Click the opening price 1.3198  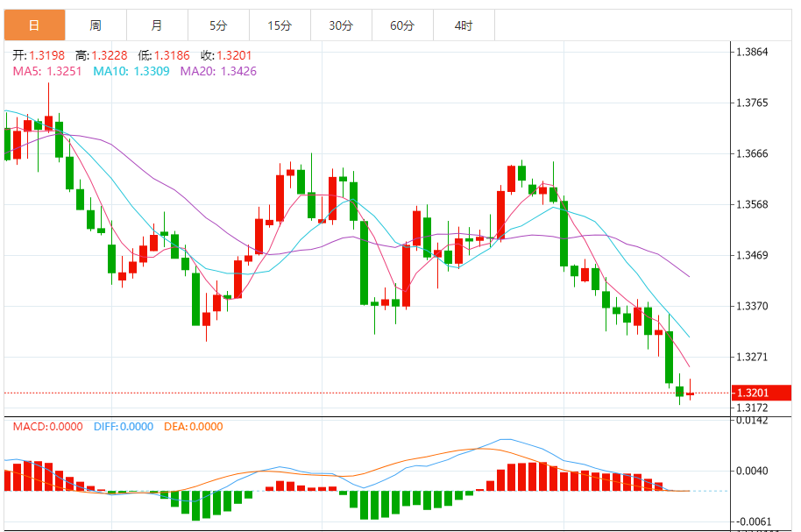pyautogui.click(x=47, y=55)
